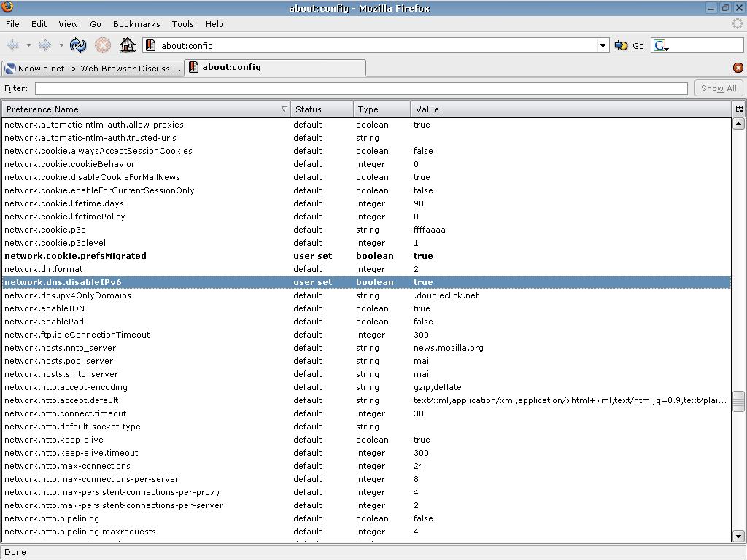747x560 pixels.
Task: Click the Go button icon
Action: click(621, 46)
